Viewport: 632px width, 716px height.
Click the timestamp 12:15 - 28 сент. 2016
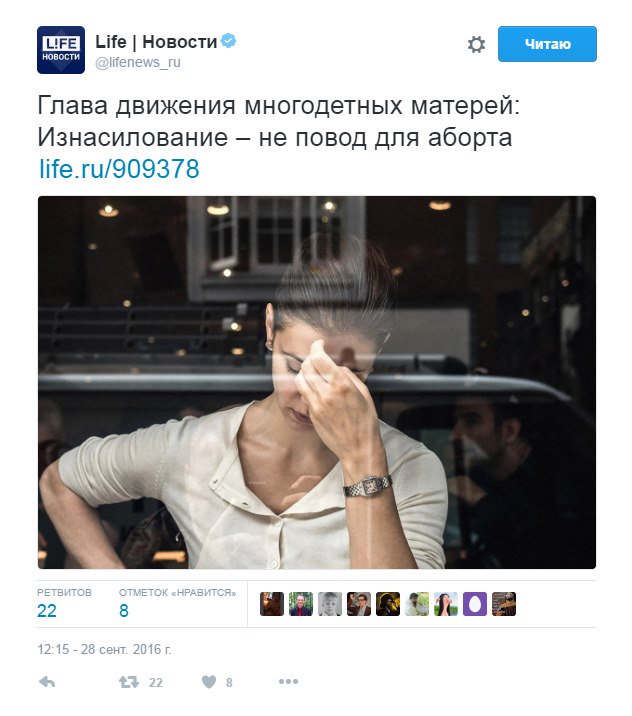pyautogui.click(x=104, y=649)
